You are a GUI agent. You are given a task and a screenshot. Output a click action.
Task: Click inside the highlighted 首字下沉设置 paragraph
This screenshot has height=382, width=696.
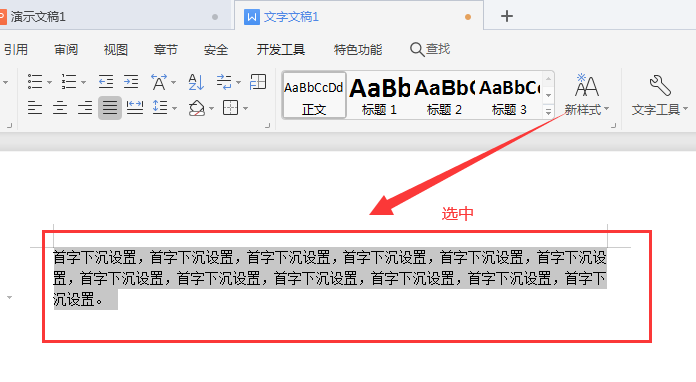[329, 279]
